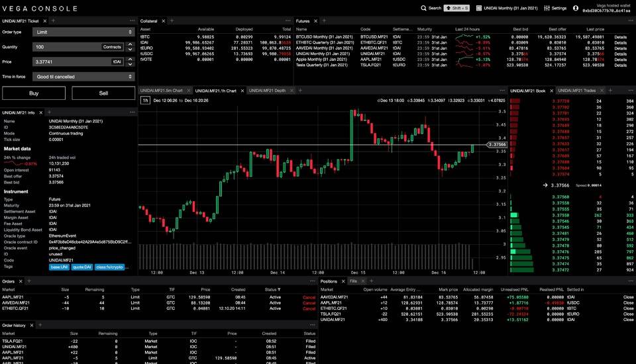This screenshot has width=636, height=364.
Task: Click the market selector icon beside UNIDAI Monthly
Action: coord(480,8)
